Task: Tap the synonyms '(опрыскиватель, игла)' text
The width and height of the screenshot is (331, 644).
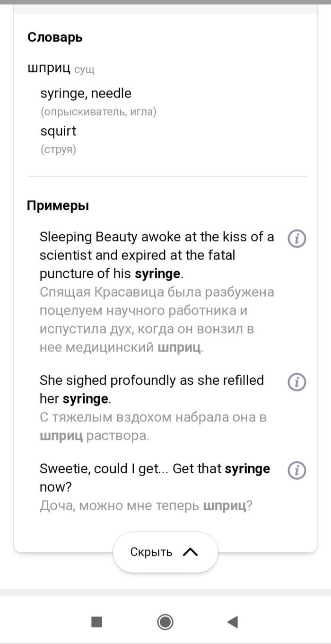Action: [98, 112]
